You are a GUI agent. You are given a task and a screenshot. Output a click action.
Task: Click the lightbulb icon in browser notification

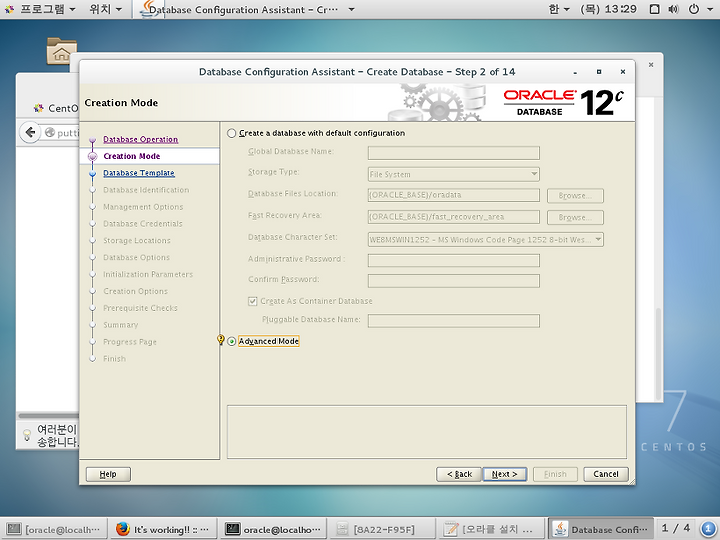(27, 435)
